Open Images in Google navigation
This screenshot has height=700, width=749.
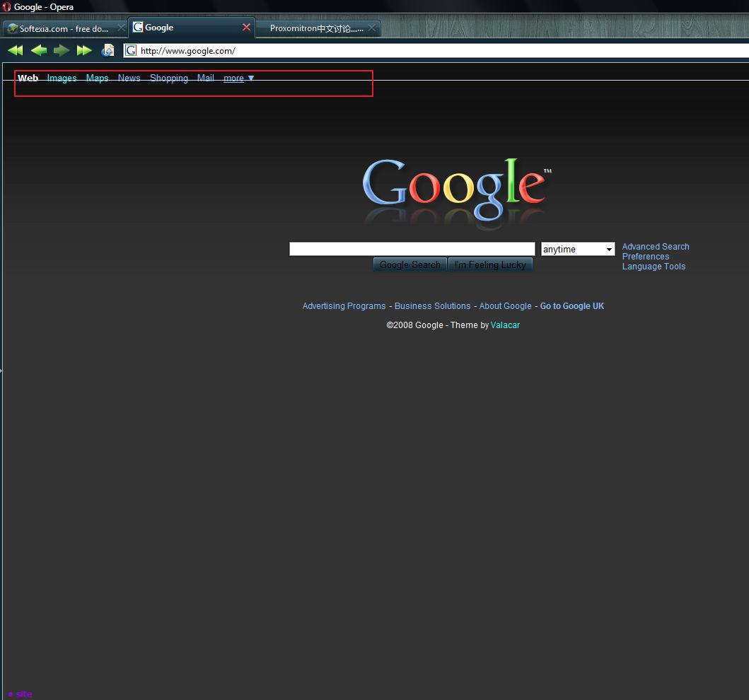point(62,78)
